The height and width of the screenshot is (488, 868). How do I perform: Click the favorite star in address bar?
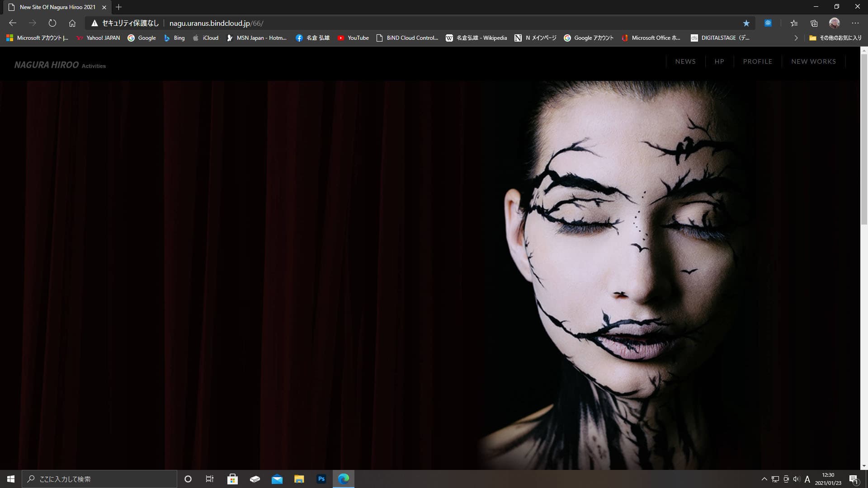pos(746,23)
